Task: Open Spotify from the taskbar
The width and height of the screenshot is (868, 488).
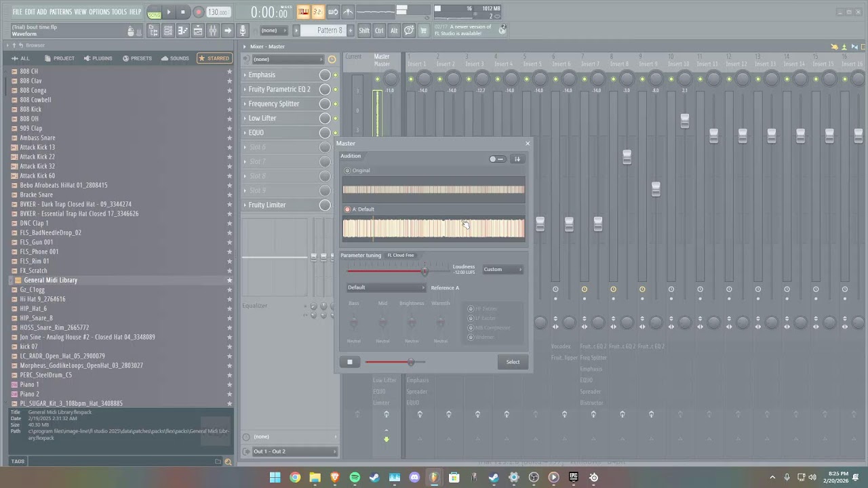Action: (x=355, y=477)
